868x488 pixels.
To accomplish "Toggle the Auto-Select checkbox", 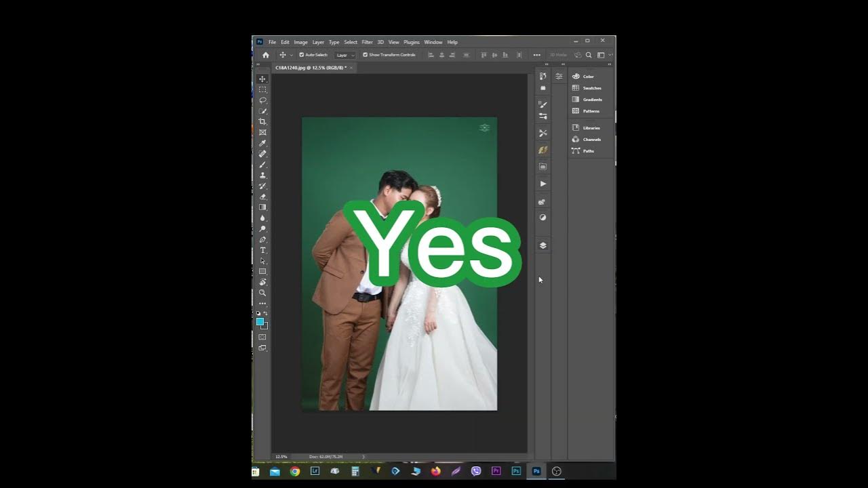I will (x=300, y=55).
